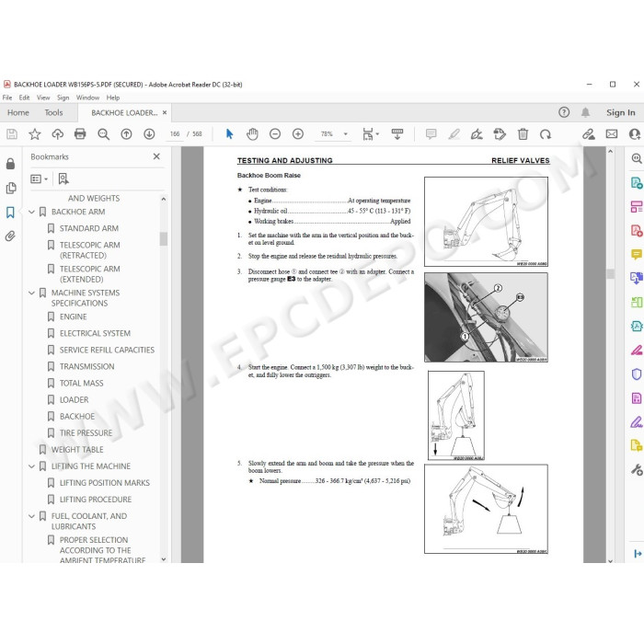The height and width of the screenshot is (644, 644).
Task: Click the Sign In button
Action: coord(621,112)
